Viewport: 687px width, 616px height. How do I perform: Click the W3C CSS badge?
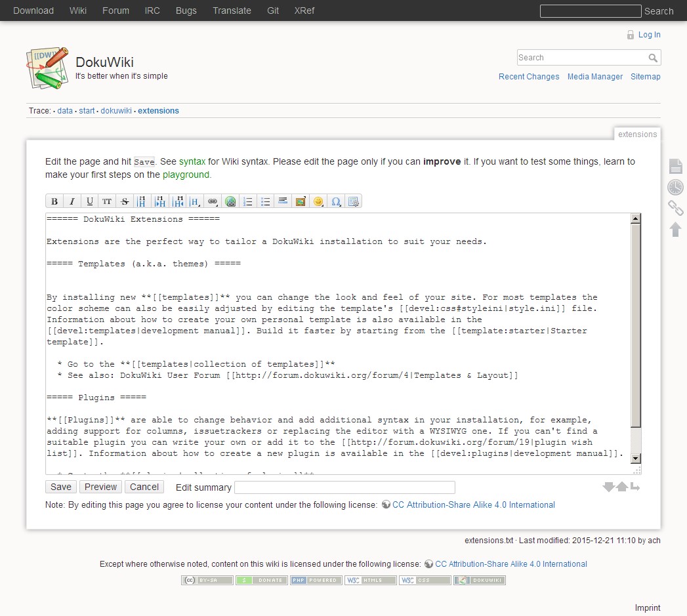coord(425,580)
